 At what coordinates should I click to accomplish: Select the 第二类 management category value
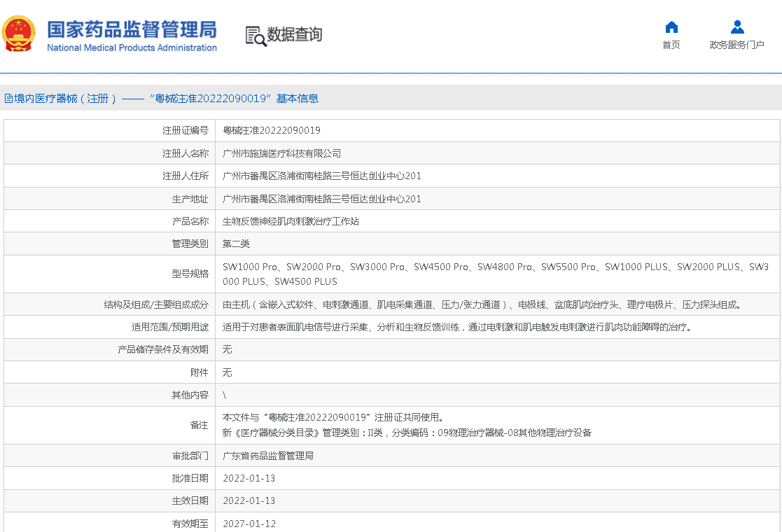(236, 244)
